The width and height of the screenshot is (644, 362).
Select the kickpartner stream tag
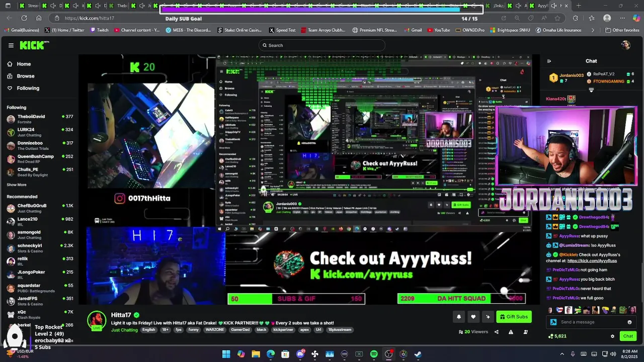pyautogui.click(x=282, y=330)
